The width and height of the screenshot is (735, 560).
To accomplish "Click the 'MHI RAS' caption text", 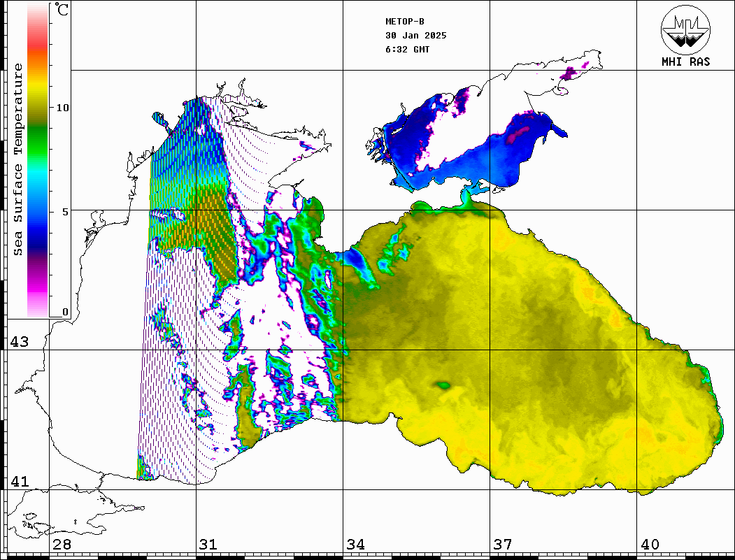I will 686,62.
